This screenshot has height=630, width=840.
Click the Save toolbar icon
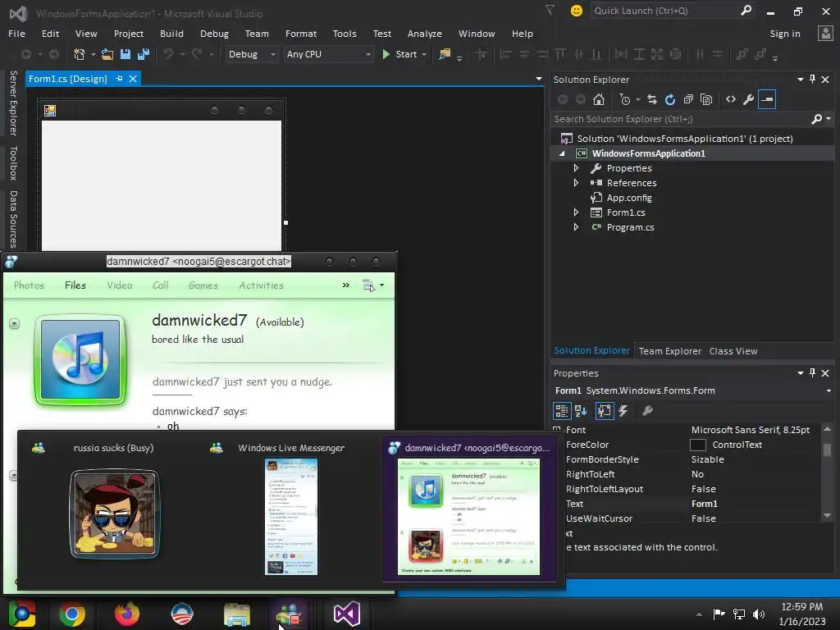click(126, 54)
